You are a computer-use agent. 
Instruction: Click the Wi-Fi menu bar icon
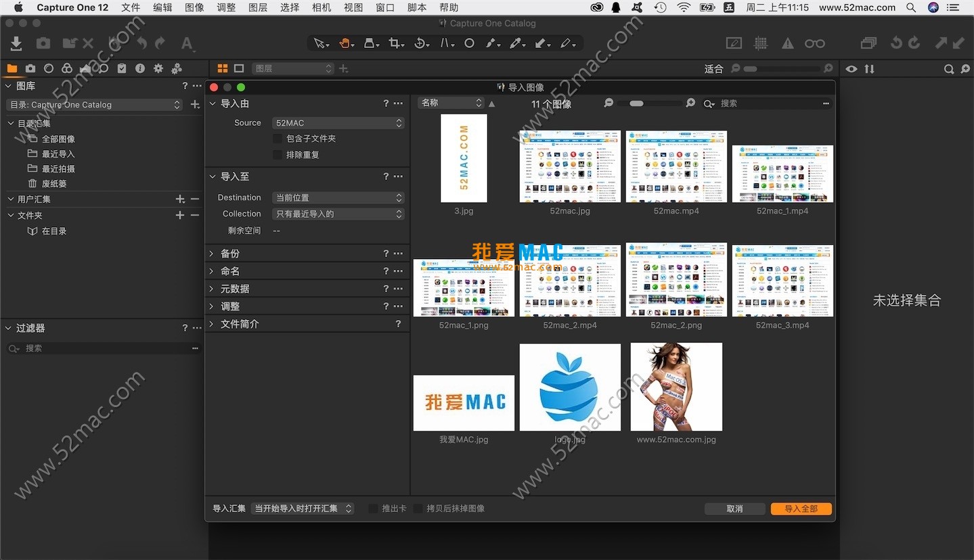(684, 7)
